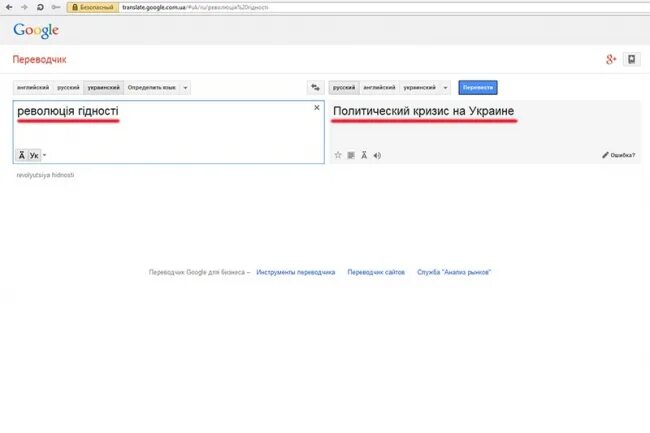The image size is (650, 433).
Task: Click the blue Перевести button
Action: [478, 87]
